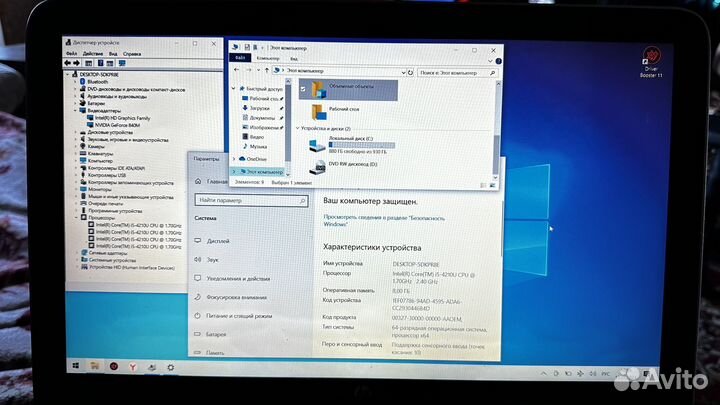Open the Действие menu in Device Manager
The image size is (720, 405).
pos(93,54)
